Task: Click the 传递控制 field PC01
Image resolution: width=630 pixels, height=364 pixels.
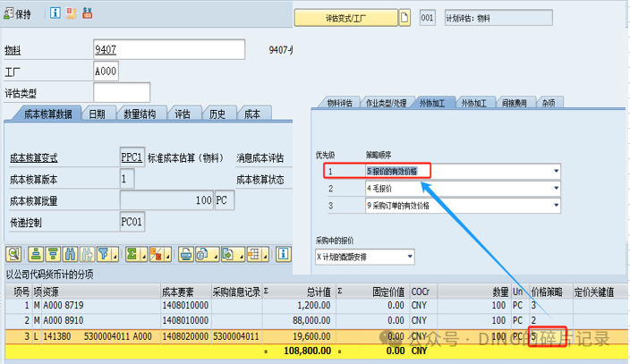Action: click(132, 222)
